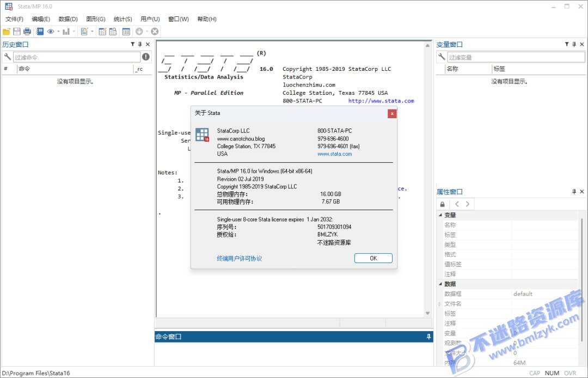Click the D:\Program Files\Stata16 status bar path
The height and width of the screenshot is (378, 588).
pyautogui.click(x=36, y=373)
